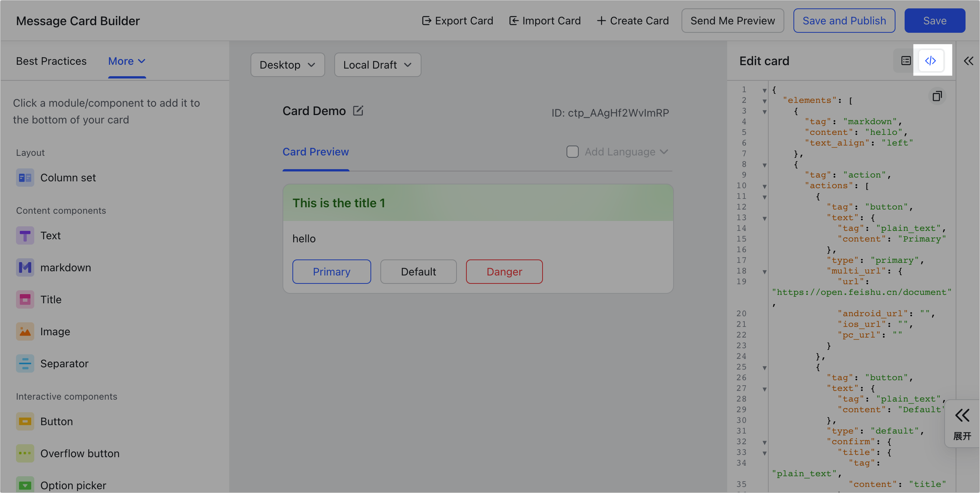Image resolution: width=980 pixels, height=493 pixels.
Task: Open the Best Practices tab
Action: (51, 61)
